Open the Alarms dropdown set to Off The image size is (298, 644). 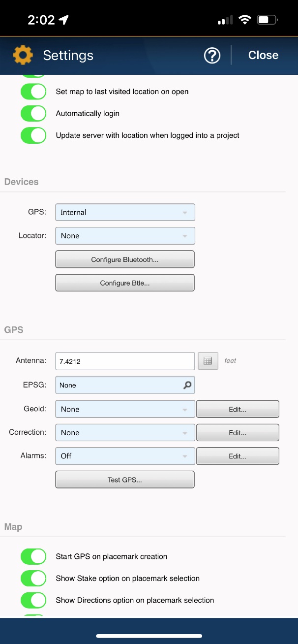[x=125, y=456]
